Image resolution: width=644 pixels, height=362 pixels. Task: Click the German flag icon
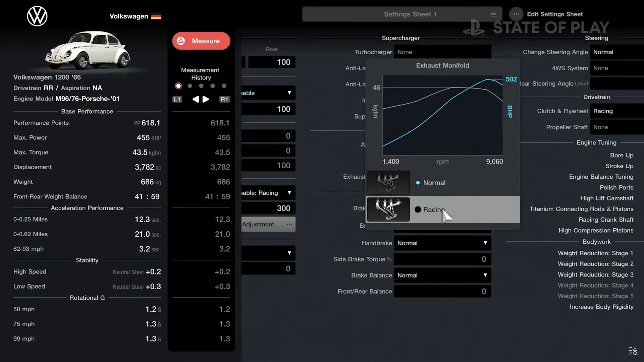tap(156, 16)
